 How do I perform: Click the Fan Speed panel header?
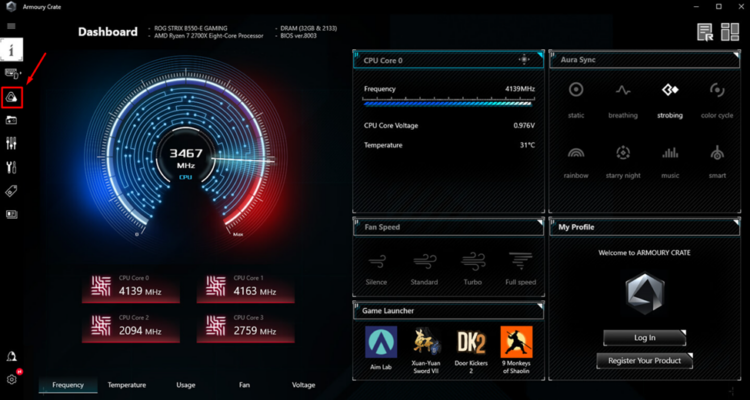click(449, 227)
